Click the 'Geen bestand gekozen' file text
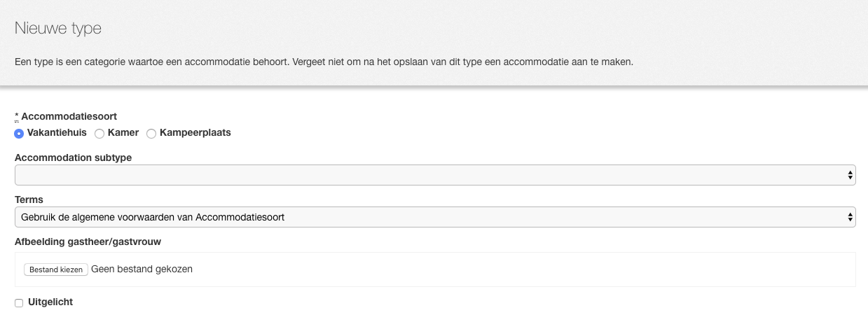Screen dimensions: 868x322 (142, 269)
